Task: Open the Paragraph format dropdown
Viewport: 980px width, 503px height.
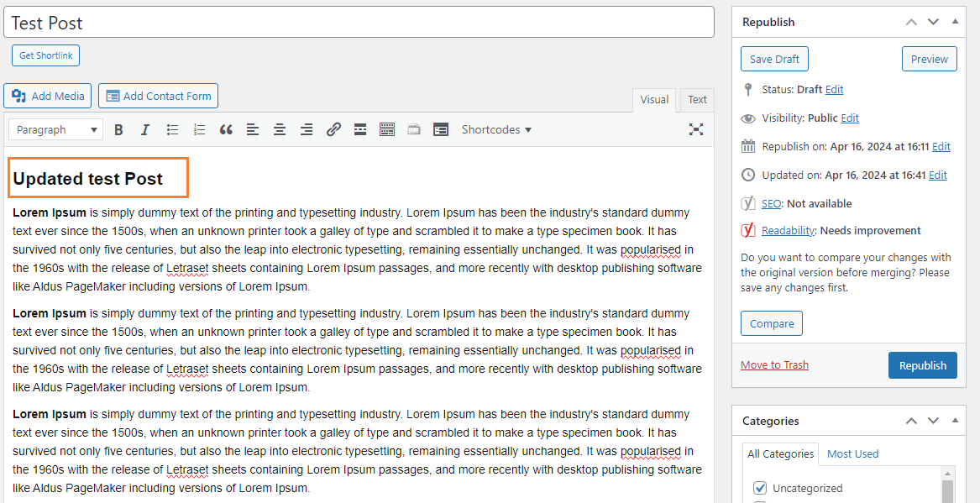Action: pos(56,129)
